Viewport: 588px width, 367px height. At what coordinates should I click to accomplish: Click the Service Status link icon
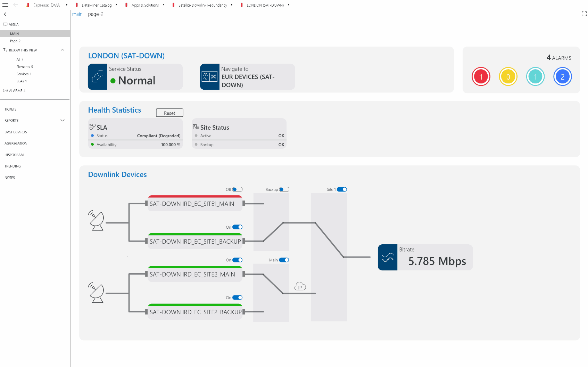coord(98,77)
